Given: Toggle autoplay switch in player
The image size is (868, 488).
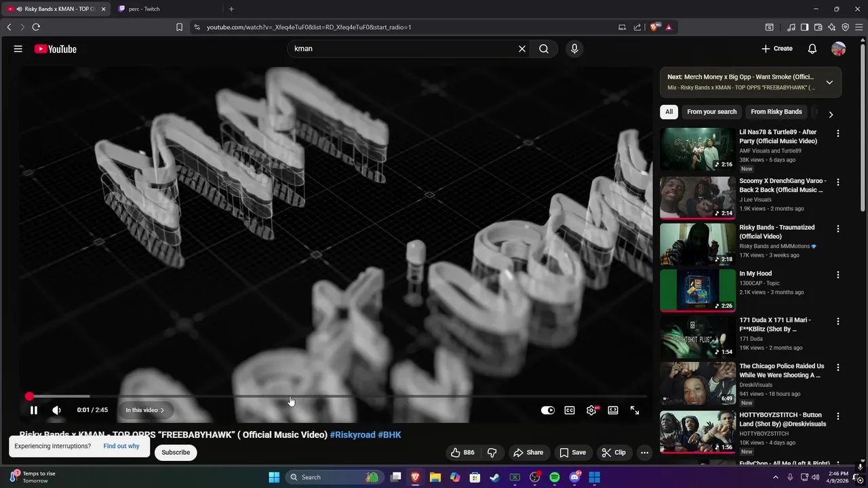Looking at the screenshot, I should pos(548,410).
